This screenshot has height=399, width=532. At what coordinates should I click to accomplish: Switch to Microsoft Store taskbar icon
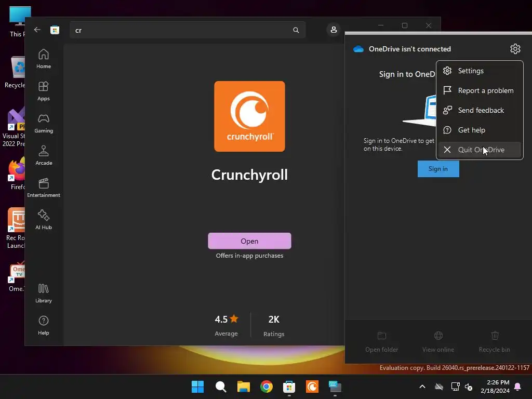point(289,387)
